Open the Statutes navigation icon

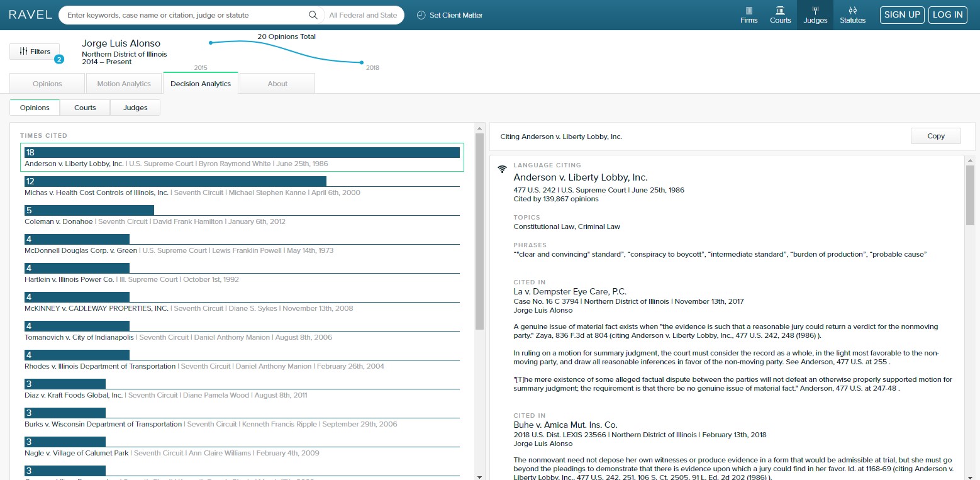point(852,11)
